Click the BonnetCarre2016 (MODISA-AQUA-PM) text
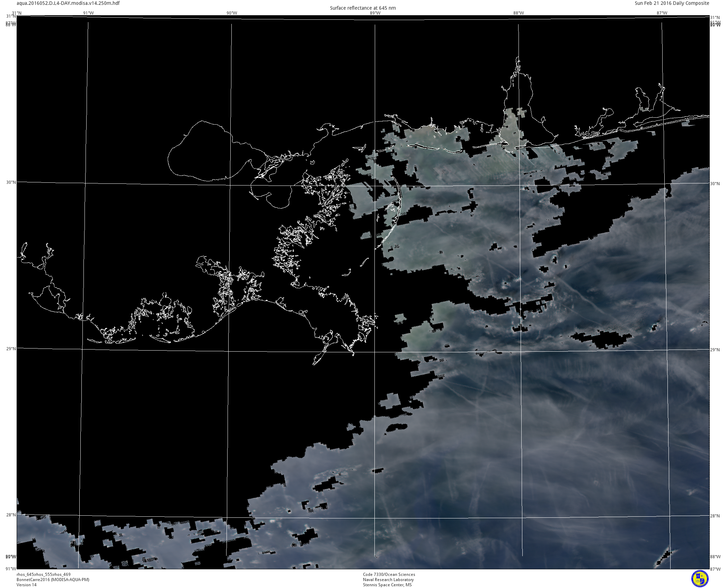The image size is (726, 588). 53,580
